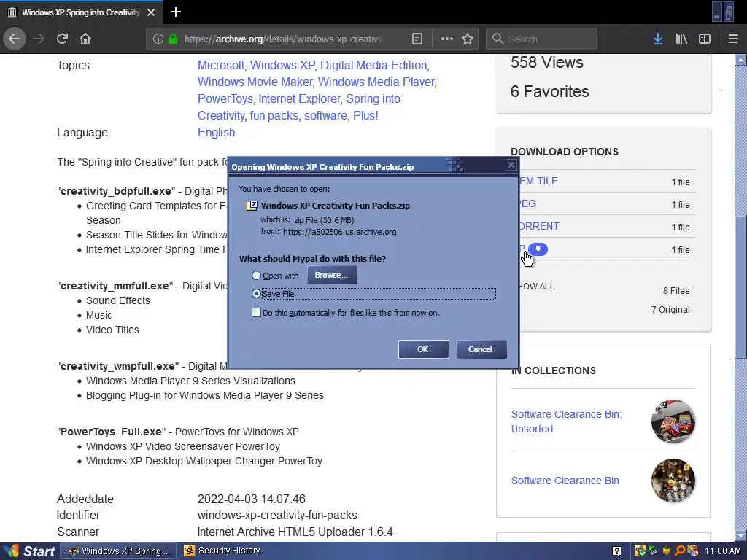Screen dimensions: 747x560
Task: Click the zip file icon in the dialog
Action: pyautogui.click(x=252, y=205)
